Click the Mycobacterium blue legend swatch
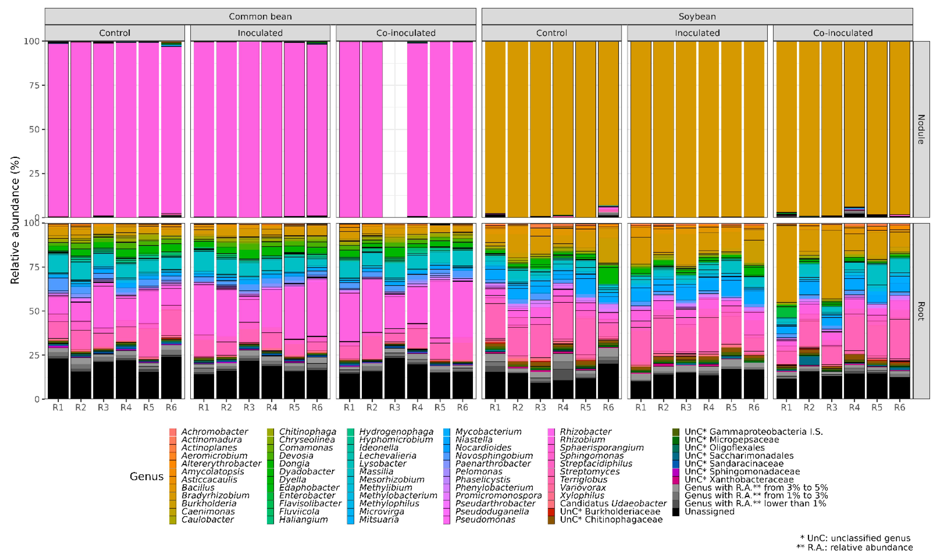 (x=446, y=432)
